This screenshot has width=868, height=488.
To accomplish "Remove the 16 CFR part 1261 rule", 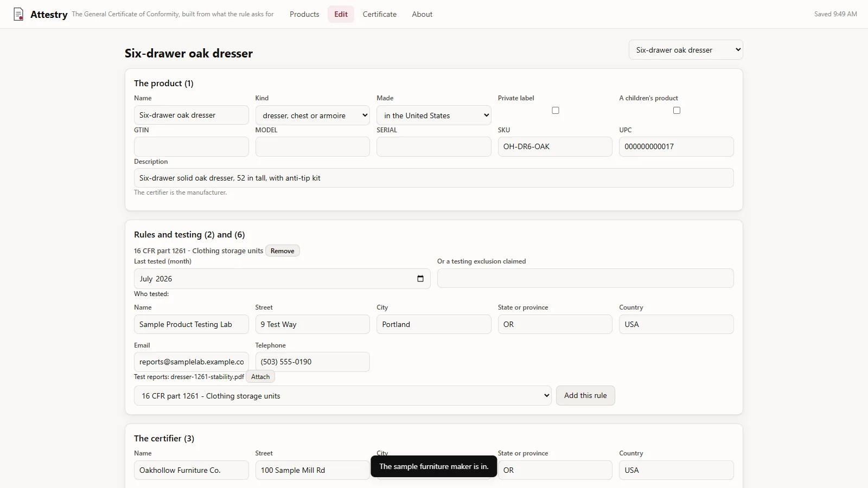I will pos(283,251).
